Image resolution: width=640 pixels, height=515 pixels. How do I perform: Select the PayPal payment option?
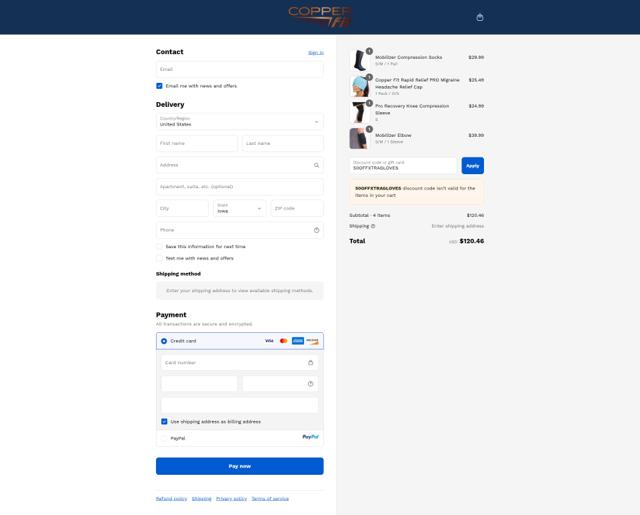(x=164, y=438)
